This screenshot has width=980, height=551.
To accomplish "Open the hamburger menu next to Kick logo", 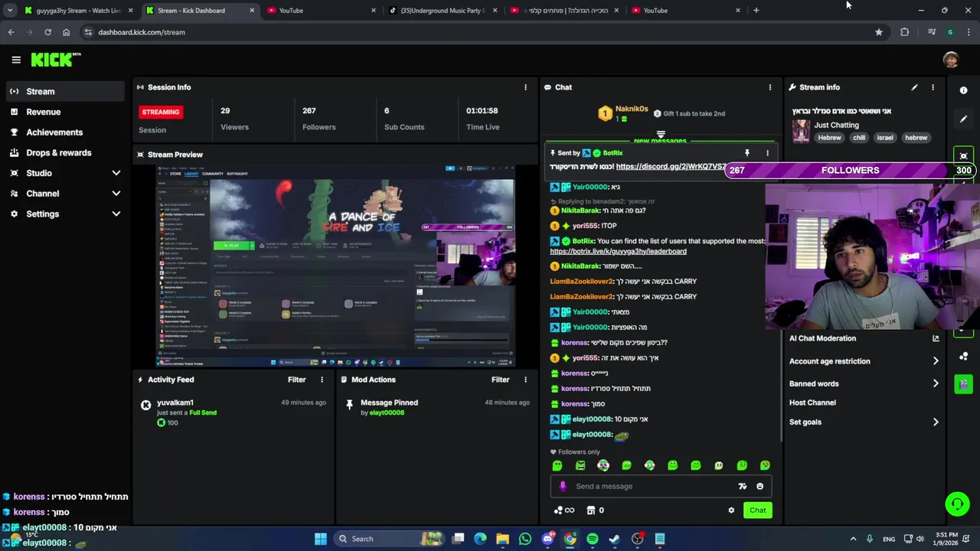I will (x=16, y=60).
